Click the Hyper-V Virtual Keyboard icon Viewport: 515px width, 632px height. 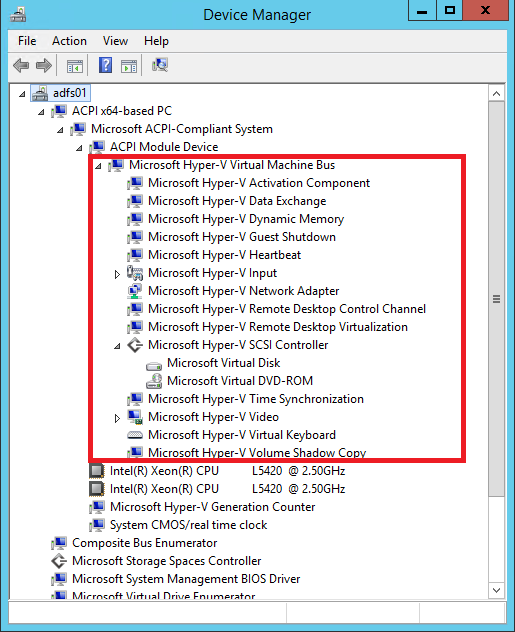pyautogui.click(x=135, y=435)
